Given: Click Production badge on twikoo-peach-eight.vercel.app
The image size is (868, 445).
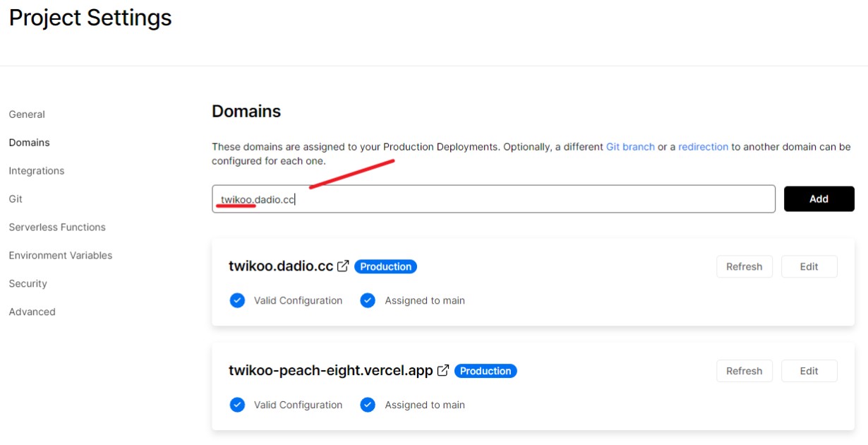Looking at the screenshot, I should (x=486, y=371).
